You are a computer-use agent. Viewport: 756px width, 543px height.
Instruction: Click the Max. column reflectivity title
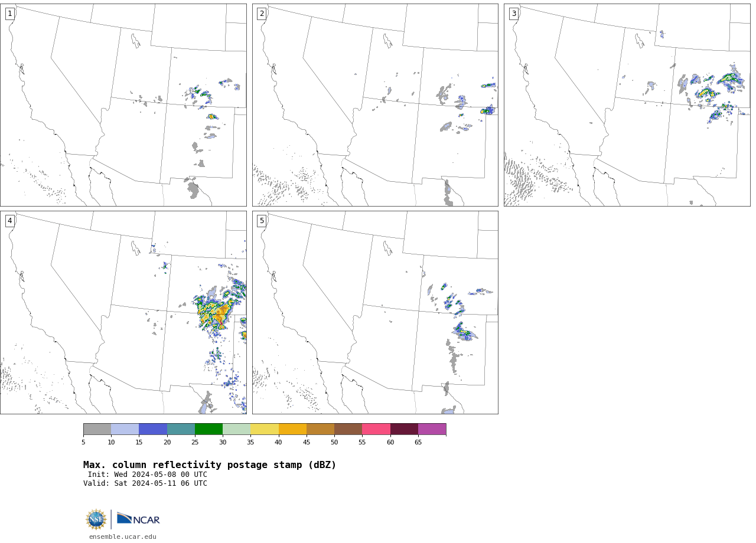pos(210,465)
